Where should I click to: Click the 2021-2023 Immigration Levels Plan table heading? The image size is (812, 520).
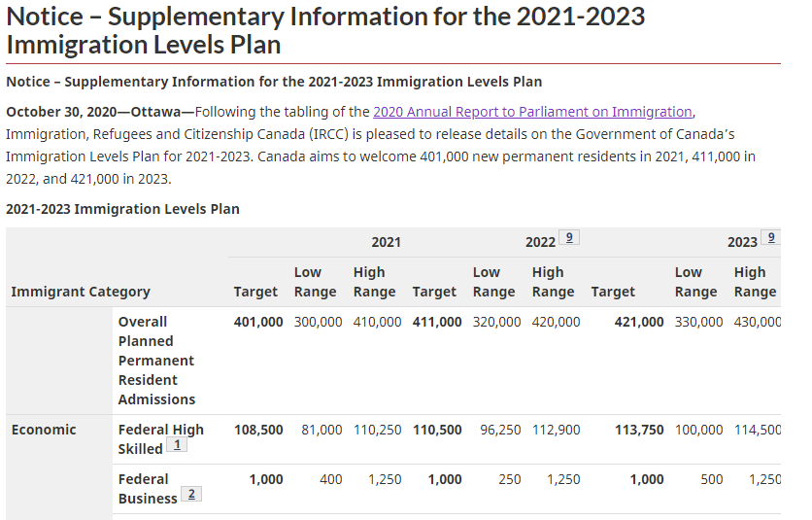pos(122,209)
